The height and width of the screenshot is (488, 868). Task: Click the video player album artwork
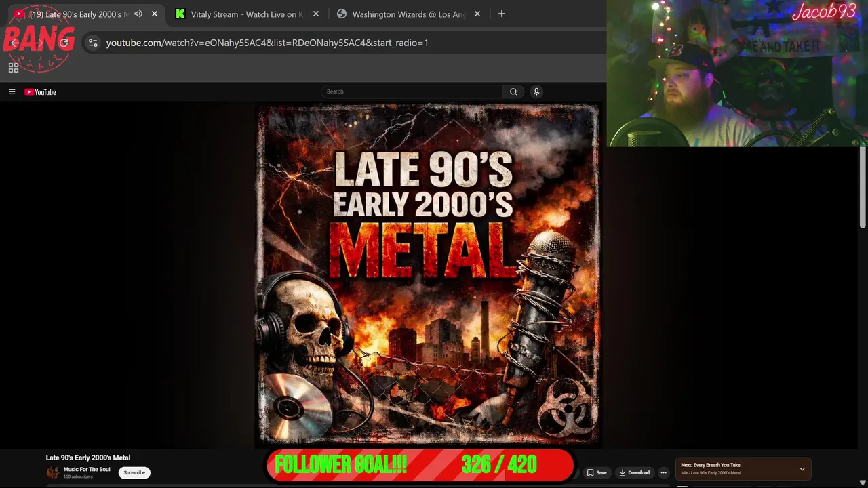pyautogui.click(x=428, y=274)
